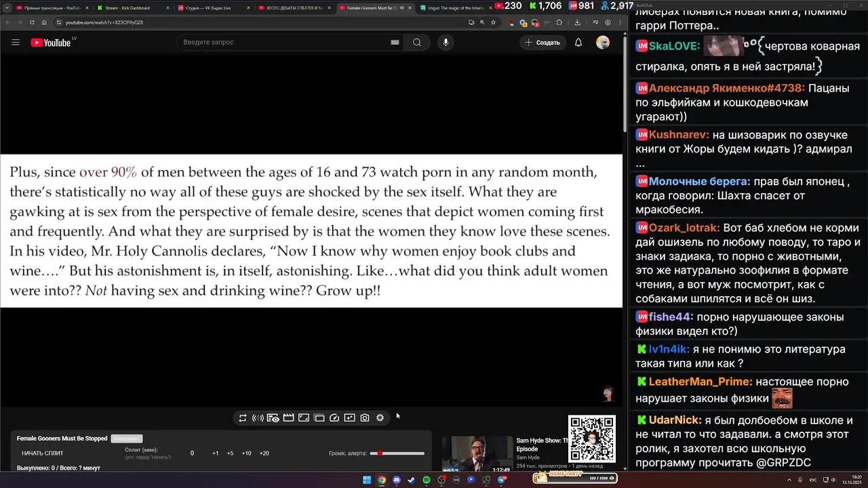Click username Молочные берега in chat
868x488 pixels.
(700, 182)
